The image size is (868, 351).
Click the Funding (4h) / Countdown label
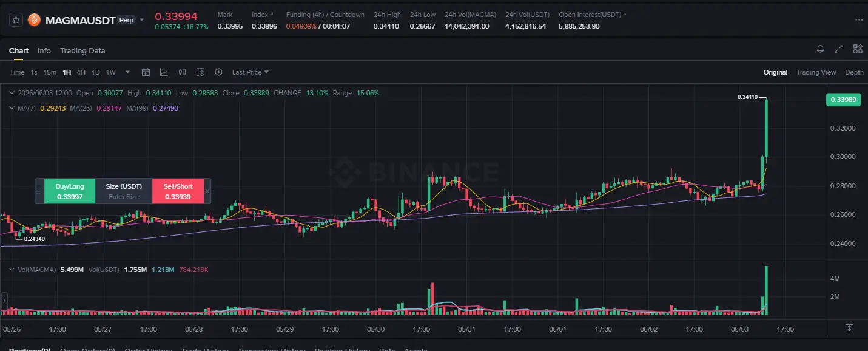(325, 15)
